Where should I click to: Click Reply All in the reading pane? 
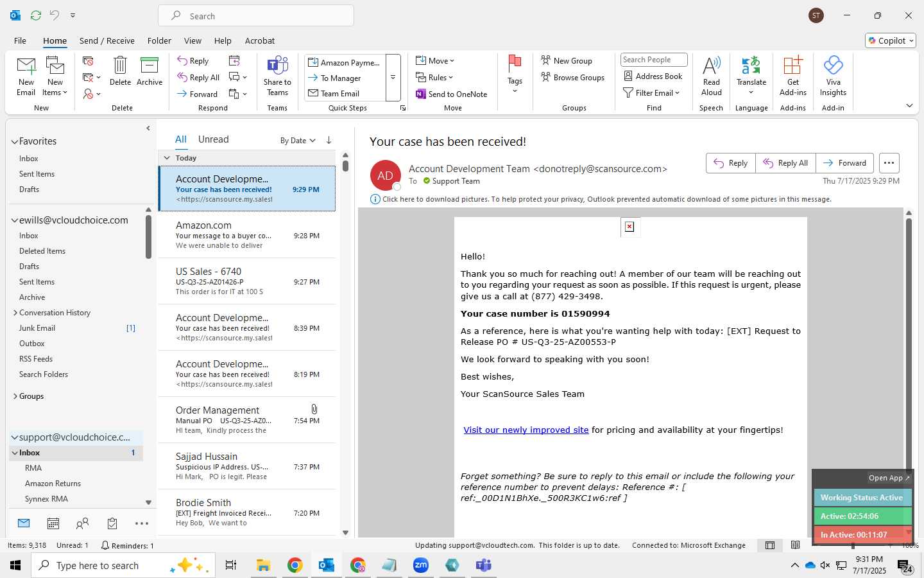[x=785, y=163]
